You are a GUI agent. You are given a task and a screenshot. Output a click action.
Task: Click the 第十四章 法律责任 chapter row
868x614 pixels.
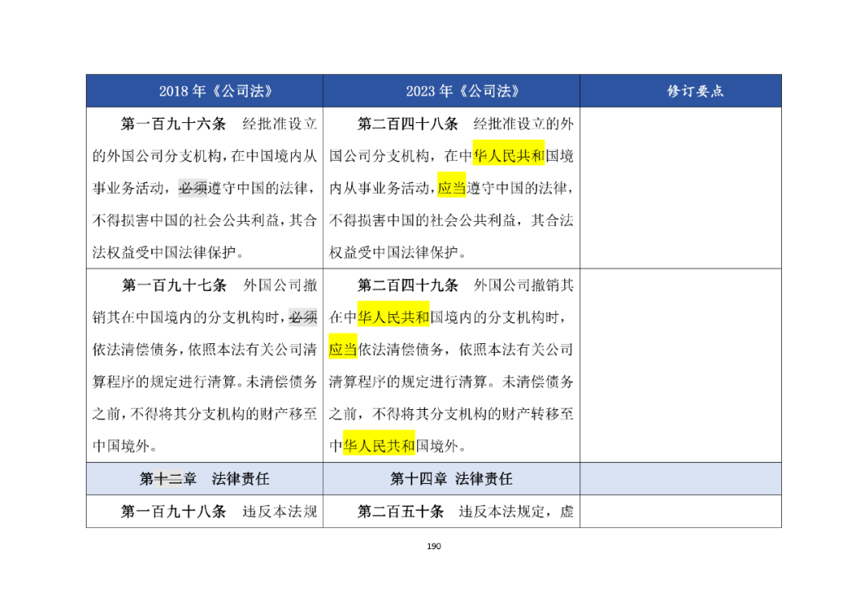pyautogui.click(x=452, y=479)
